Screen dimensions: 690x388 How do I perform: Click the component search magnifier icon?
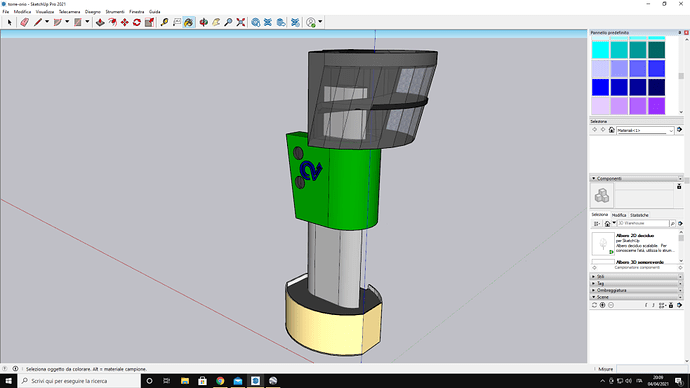(672, 223)
